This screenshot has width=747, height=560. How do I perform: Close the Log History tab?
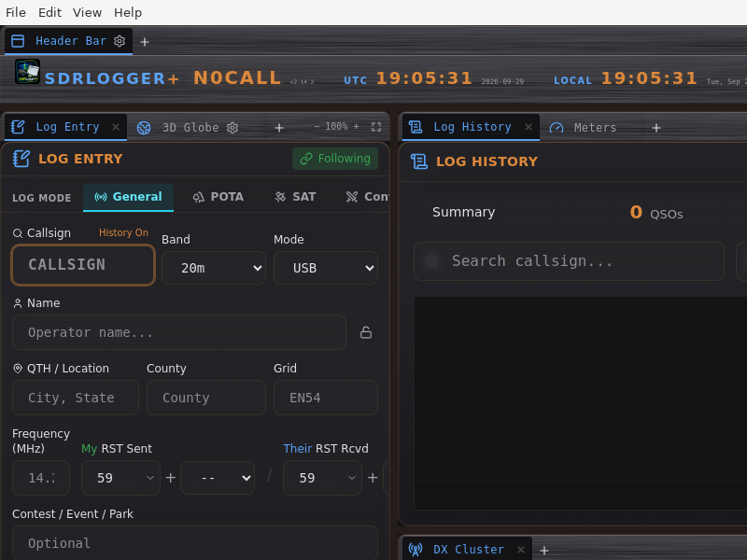click(x=529, y=127)
